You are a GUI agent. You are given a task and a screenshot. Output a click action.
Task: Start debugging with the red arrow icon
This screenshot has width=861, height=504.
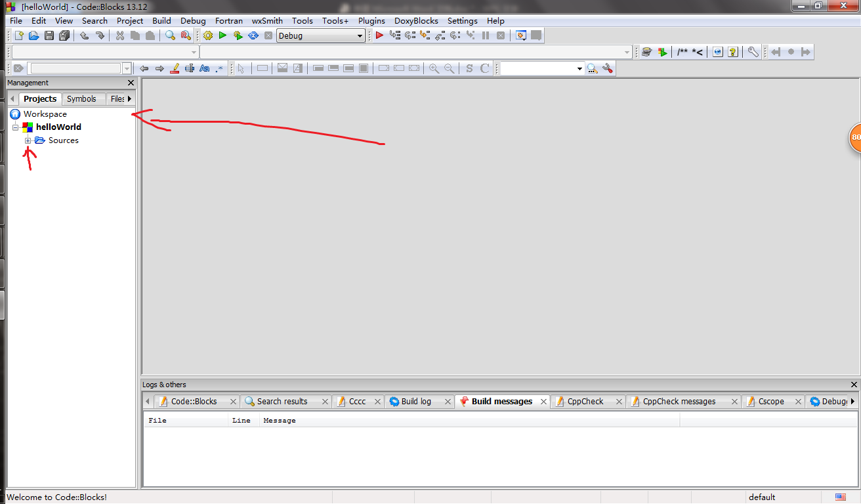point(379,35)
